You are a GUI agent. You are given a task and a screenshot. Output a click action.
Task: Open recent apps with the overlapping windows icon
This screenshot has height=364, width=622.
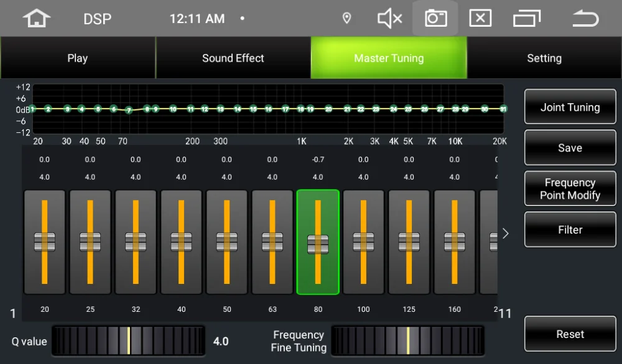(x=526, y=18)
